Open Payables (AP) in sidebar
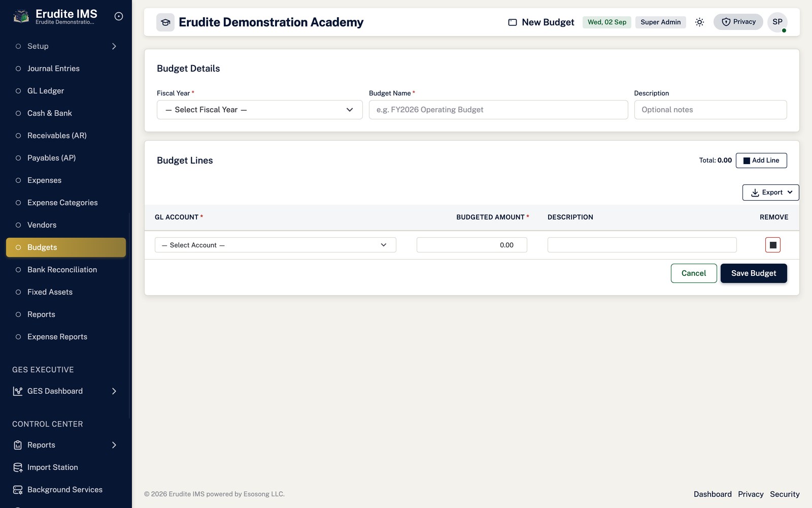This screenshot has width=812, height=508. (x=66, y=158)
